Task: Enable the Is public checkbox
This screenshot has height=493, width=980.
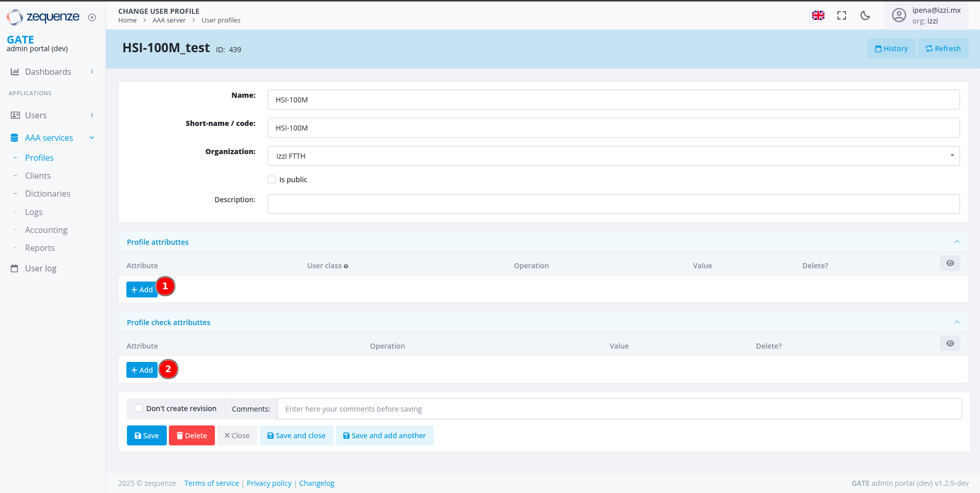Action: point(272,179)
